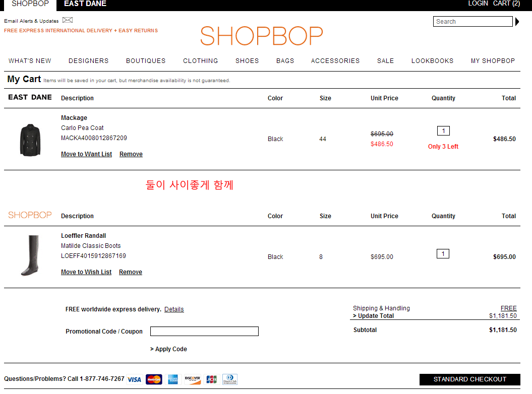Click the Discover card icon

192,379
